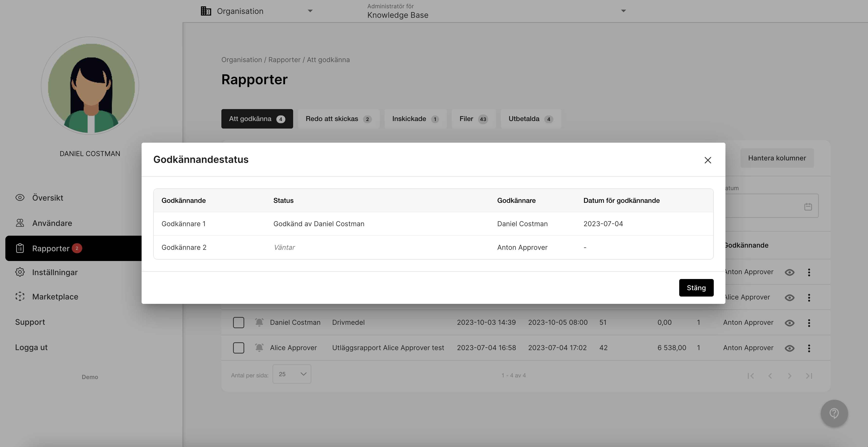Switch to the Filer tab
This screenshot has width=868, height=447.
pyautogui.click(x=473, y=119)
